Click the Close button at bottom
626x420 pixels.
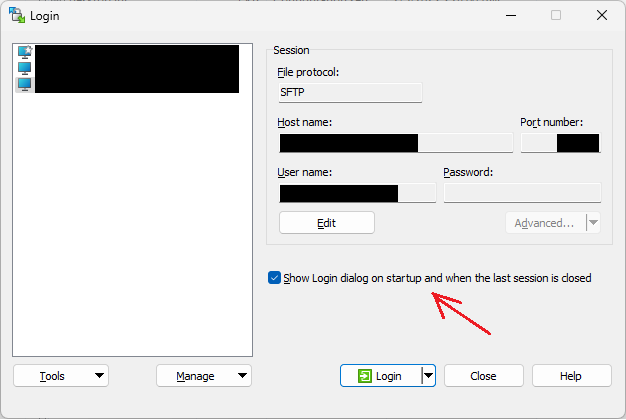pos(484,376)
